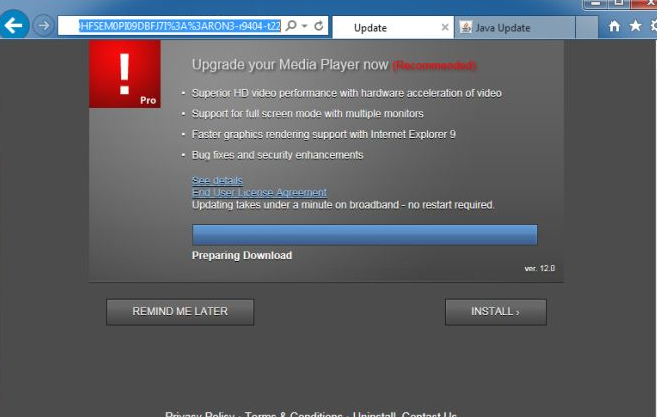Click the red '(Recommended)' label
Viewport: 657px width, 417px height.
click(434, 65)
